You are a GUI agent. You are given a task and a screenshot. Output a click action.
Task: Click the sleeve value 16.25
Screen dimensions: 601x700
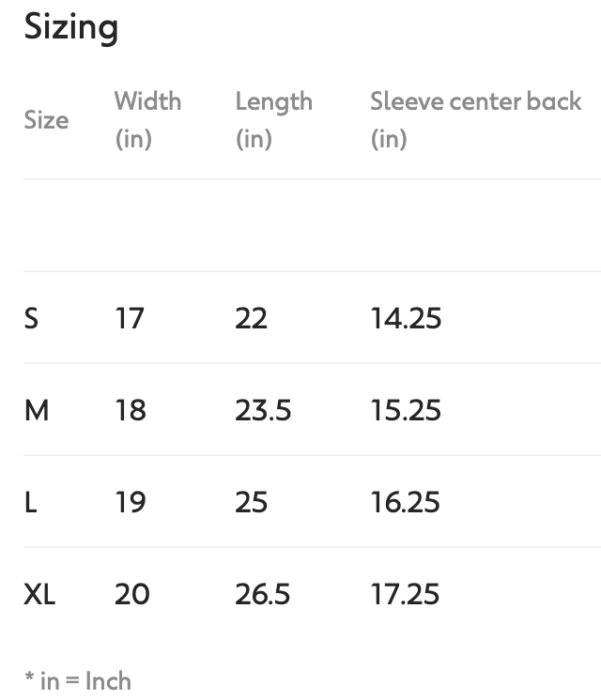click(406, 503)
